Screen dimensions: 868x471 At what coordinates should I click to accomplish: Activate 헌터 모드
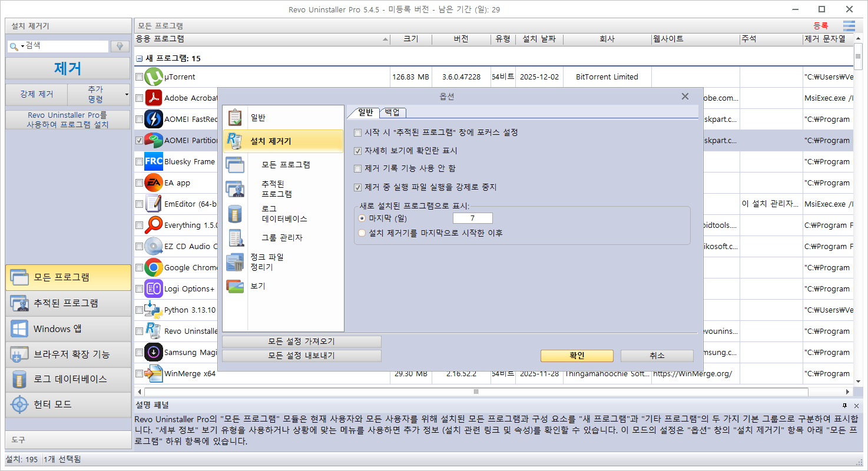click(68, 405)
